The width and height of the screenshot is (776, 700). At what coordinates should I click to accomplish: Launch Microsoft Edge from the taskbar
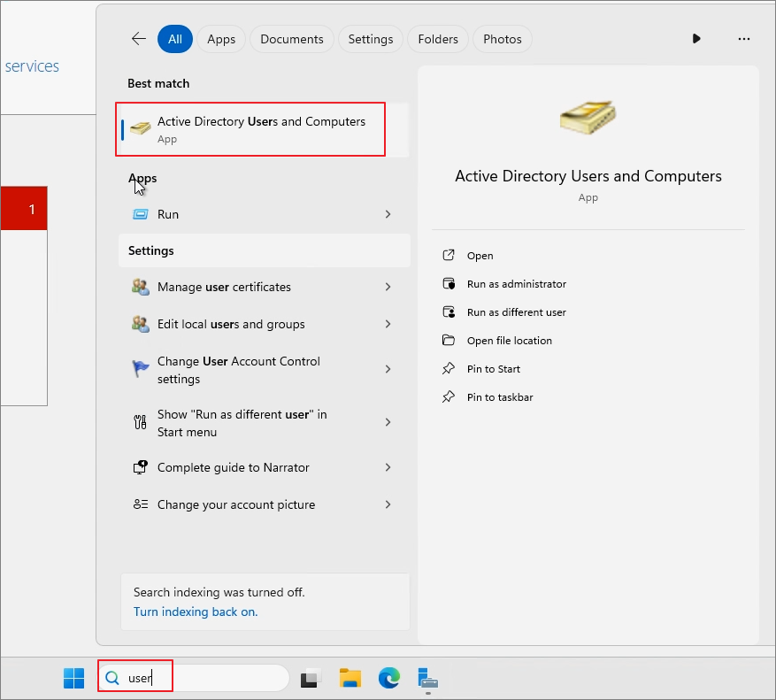pos(389,678)
